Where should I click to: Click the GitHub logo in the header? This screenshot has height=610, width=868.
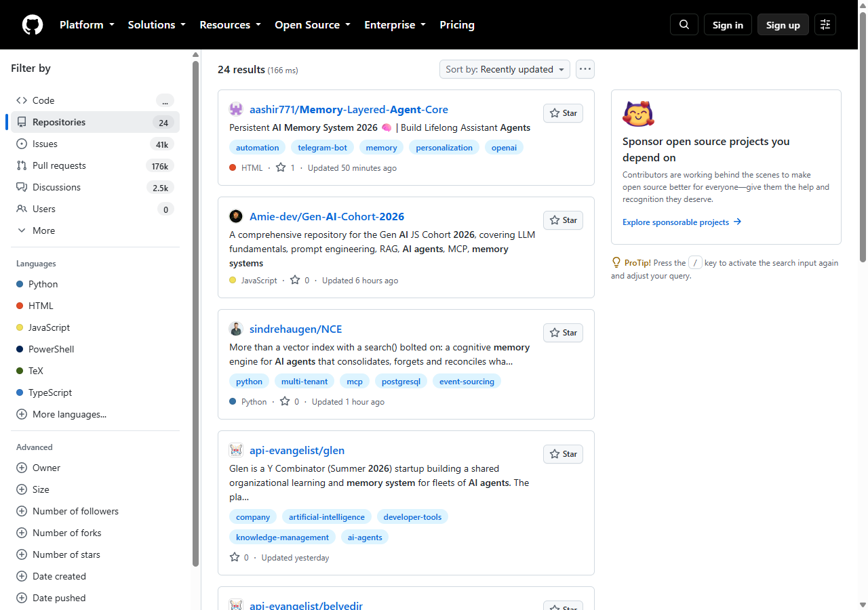click(x=33, y=25)
